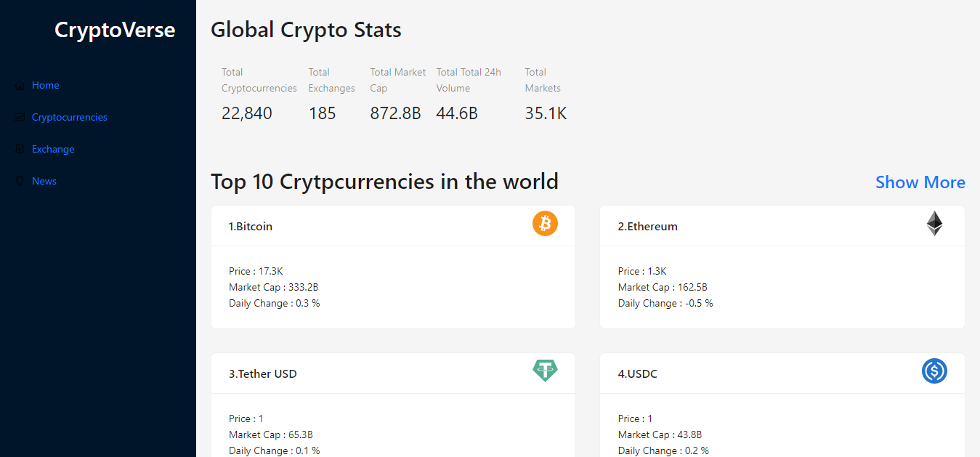Go to the Exchange menu item
The width and height of the screenshot is (980, 457).
click(x=53, y=150)
